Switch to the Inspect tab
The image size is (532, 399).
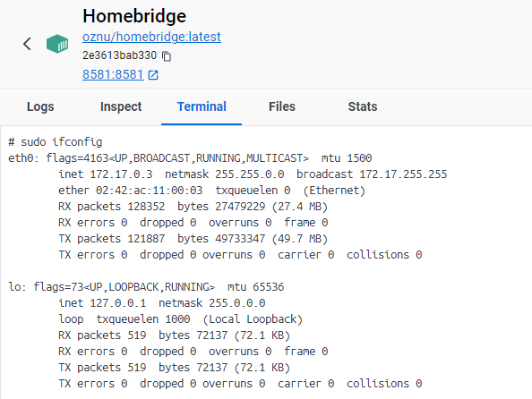pyautogui.click(x=121, y=106)
